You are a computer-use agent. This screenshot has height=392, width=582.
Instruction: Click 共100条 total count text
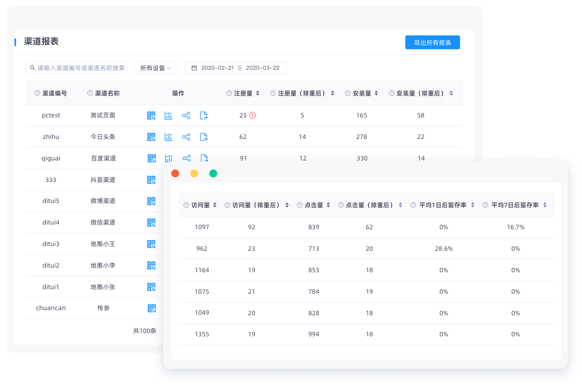(x=145, y=331)
